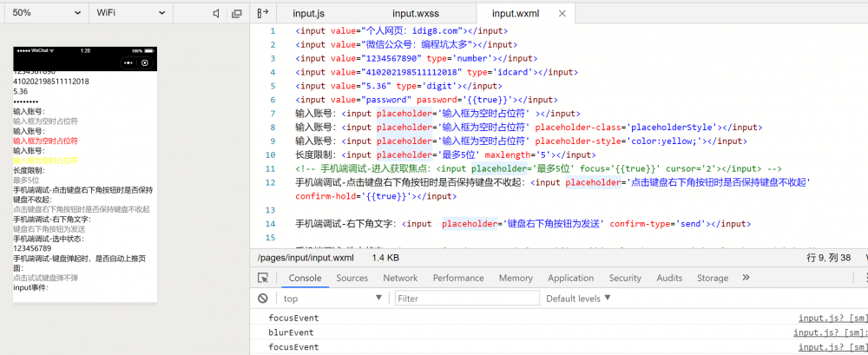The image size is (868, 355).
Task: Open the Application tab
Action: click(571, 278)
